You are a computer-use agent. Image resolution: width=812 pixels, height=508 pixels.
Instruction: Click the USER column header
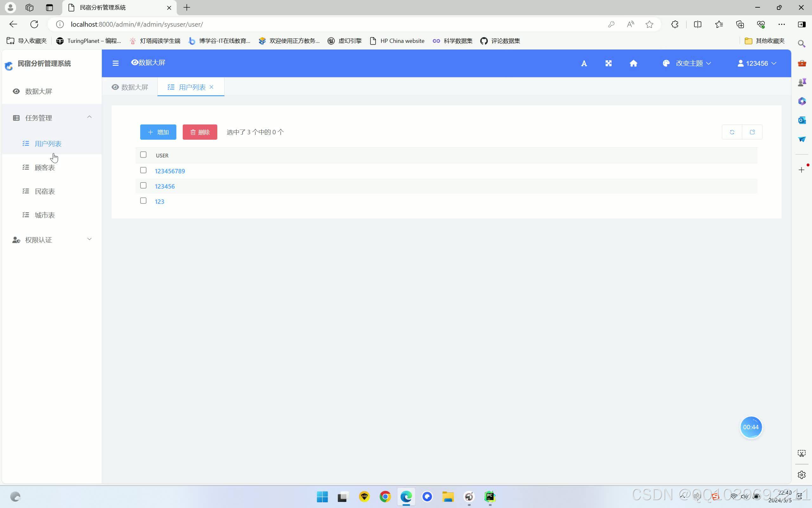tap(162, 156)
